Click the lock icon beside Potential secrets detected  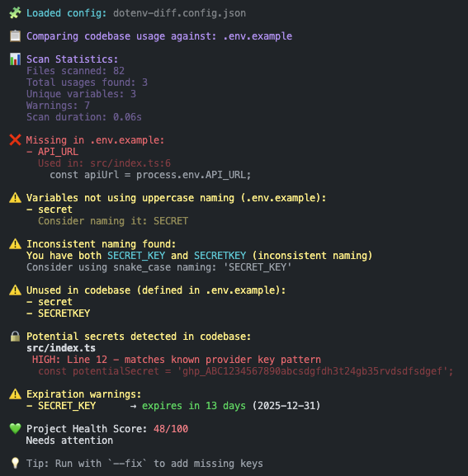(x=15, y=337)
